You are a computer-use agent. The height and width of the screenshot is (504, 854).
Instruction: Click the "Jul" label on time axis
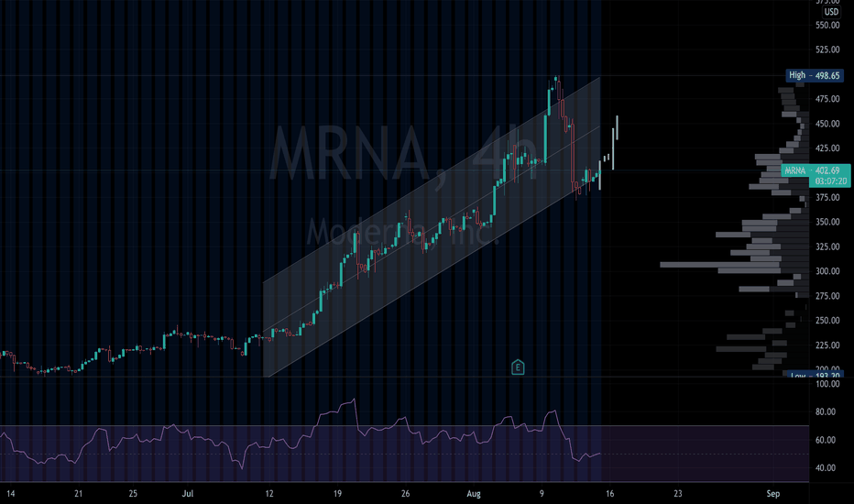(x=188, y=494)
